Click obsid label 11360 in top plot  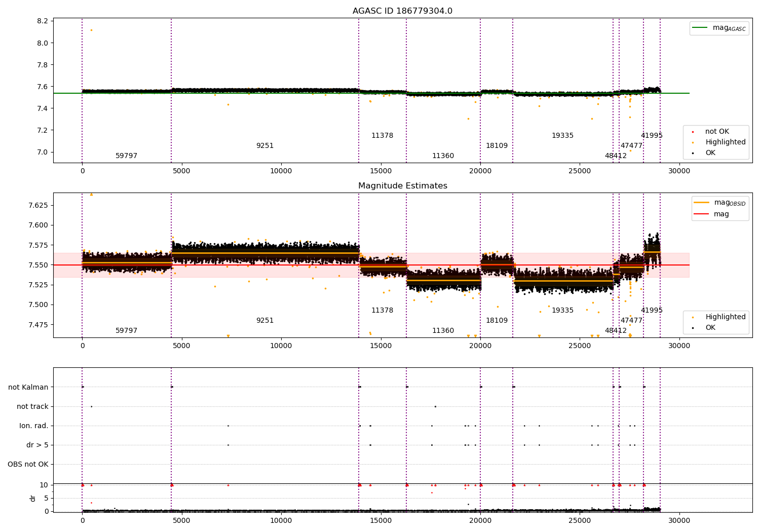[443, 156]
